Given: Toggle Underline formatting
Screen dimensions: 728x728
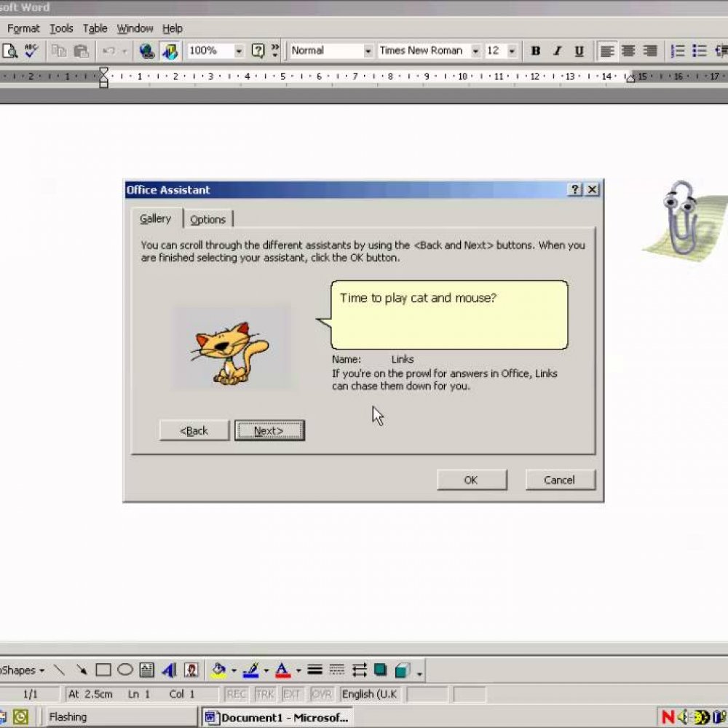Looking at the screenshot, I should (579, 51).
